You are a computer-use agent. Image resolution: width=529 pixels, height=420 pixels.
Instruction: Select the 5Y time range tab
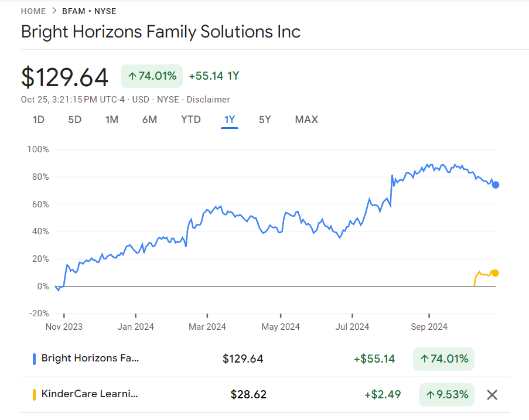point(265,119)
